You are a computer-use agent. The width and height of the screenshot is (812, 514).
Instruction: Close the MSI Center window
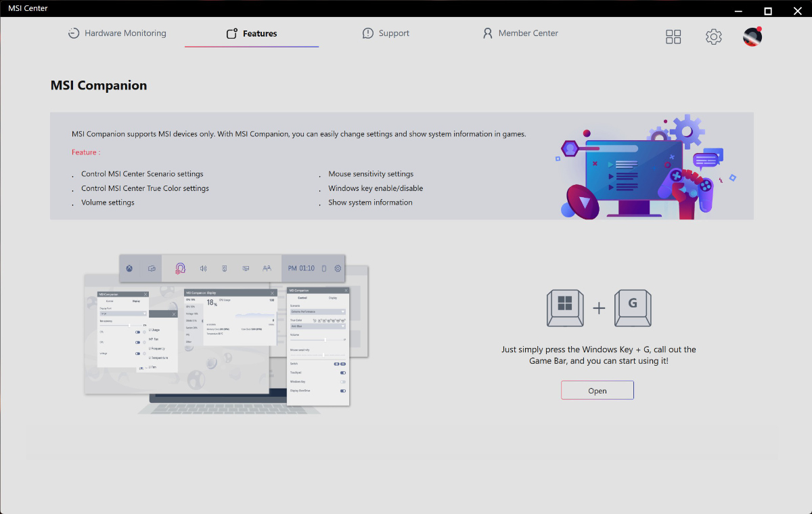pos(797,11)
